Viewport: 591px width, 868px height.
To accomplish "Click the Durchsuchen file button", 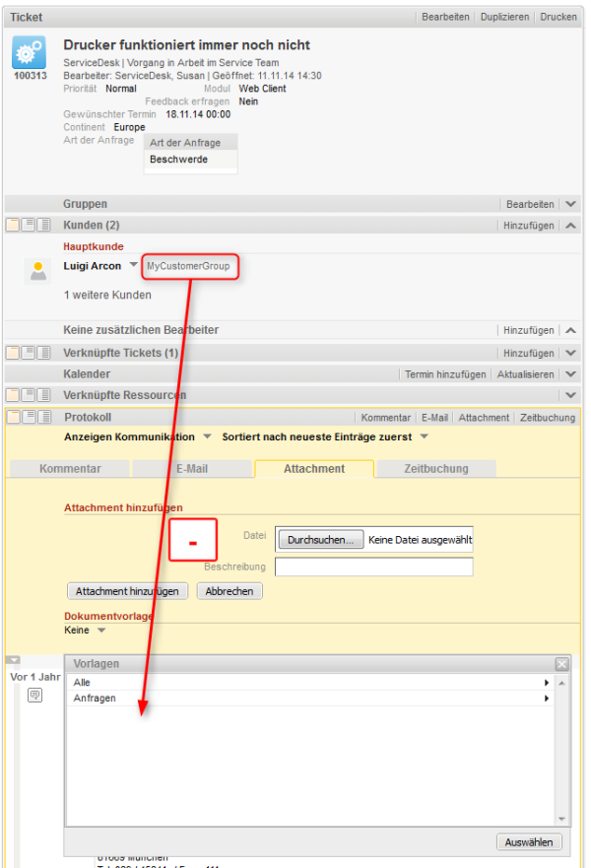I will point(321,540).
